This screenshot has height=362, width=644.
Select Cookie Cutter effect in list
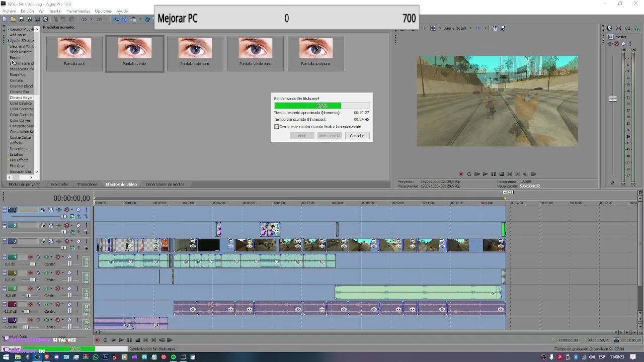(21, 137)
